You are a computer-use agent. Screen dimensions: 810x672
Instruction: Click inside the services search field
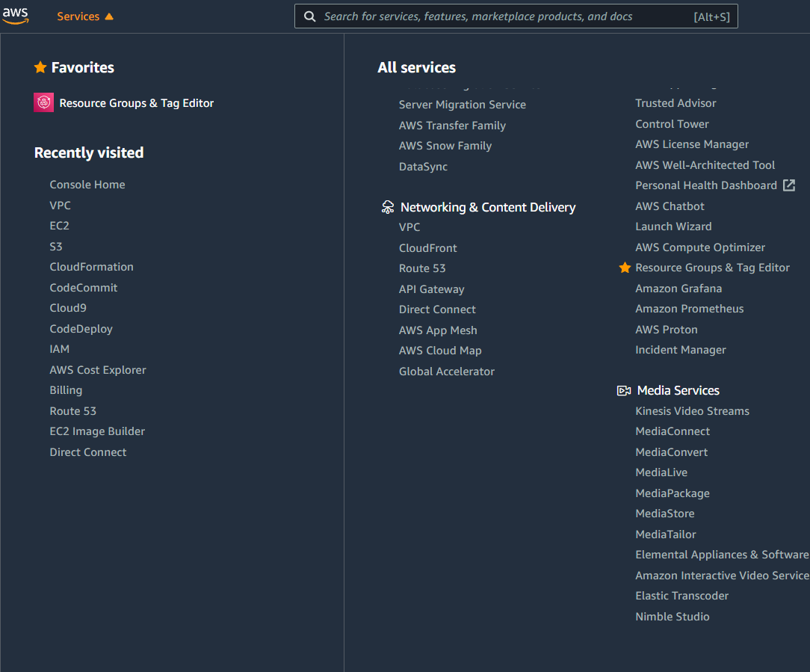[x=486, y=16]
